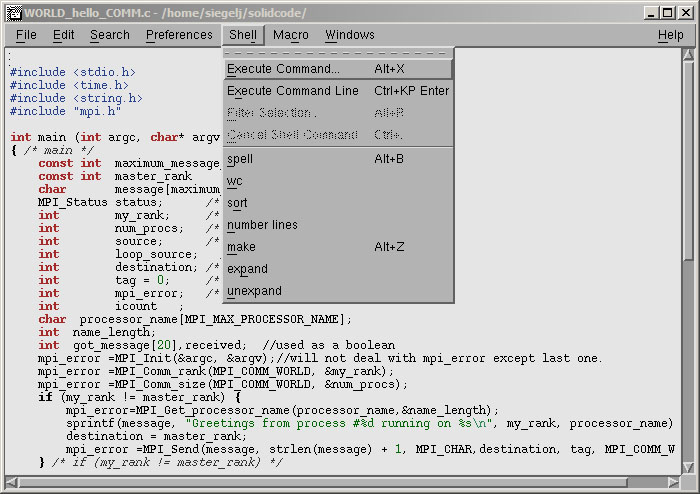Open the Edit menu
Image resolution: width=700 pixels, height=494 pixels.
tap(63, 35)
